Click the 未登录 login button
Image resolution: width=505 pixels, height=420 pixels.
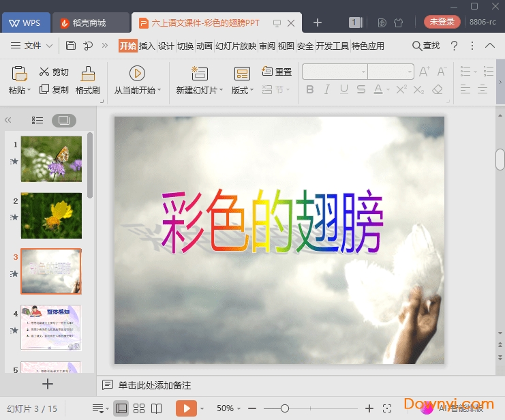pyautogui.click(x=442, y=22)
